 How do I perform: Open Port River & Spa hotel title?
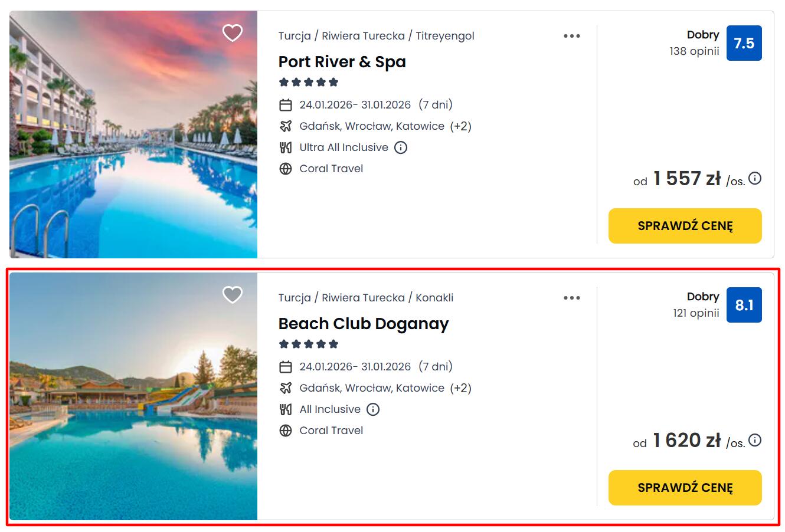(x=342, y=62)
